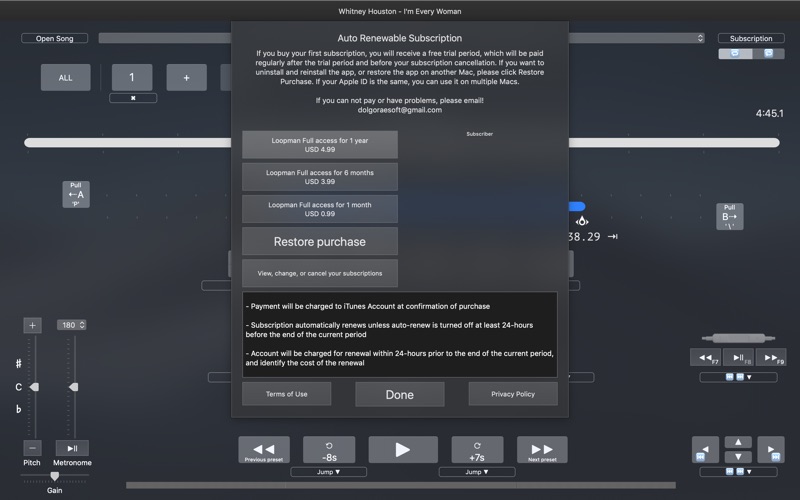This screenshot has width=800, height=500.
Task: Open the media keys assignment dropdown
Action: [738, 377]
